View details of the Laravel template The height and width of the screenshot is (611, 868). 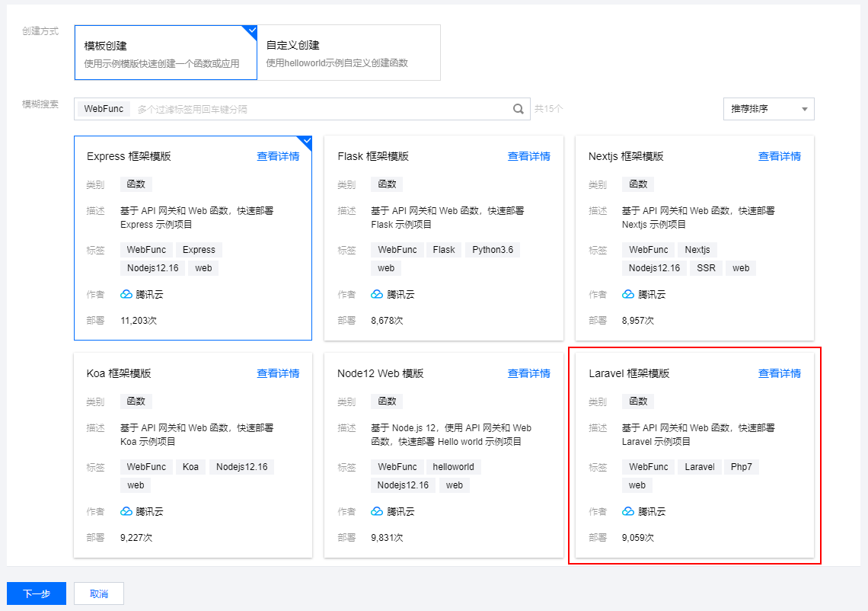(780, 373)
